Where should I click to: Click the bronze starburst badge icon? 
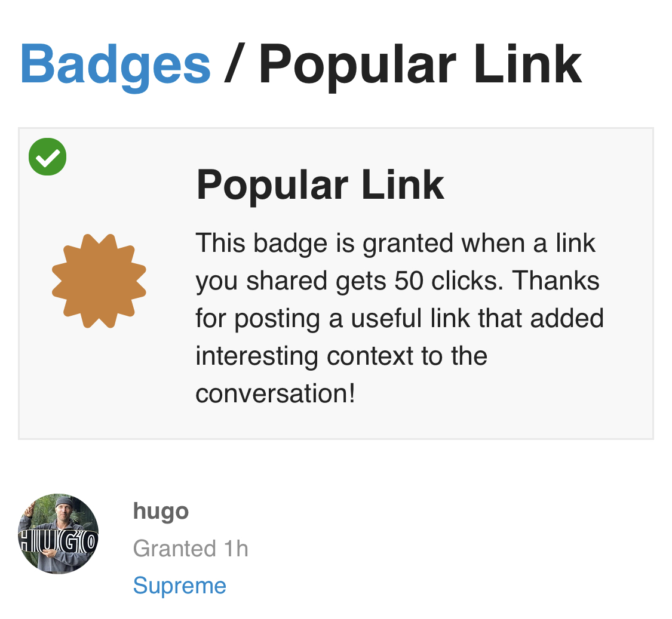(x=99, y=281)
